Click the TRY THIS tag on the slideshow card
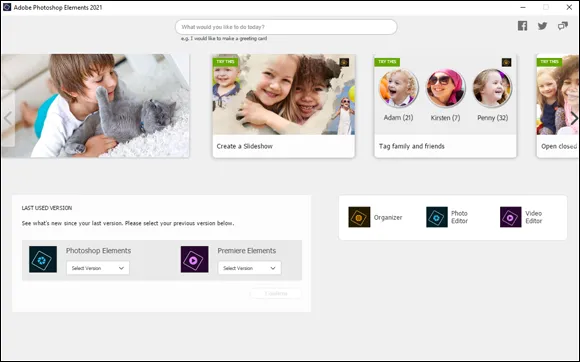 [x=225, y=62]
